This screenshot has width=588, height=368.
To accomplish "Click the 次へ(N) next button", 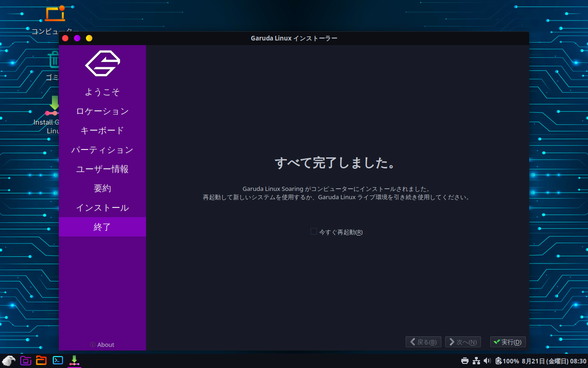I will 463,342.
